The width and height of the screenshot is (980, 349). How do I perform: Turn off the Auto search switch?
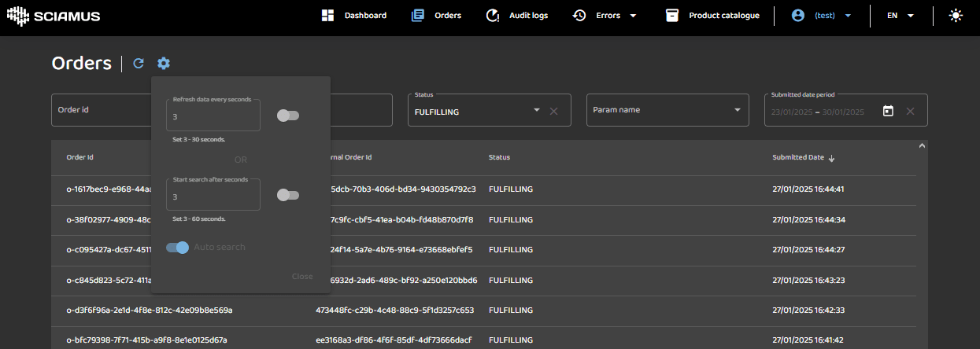click(178, 248)
